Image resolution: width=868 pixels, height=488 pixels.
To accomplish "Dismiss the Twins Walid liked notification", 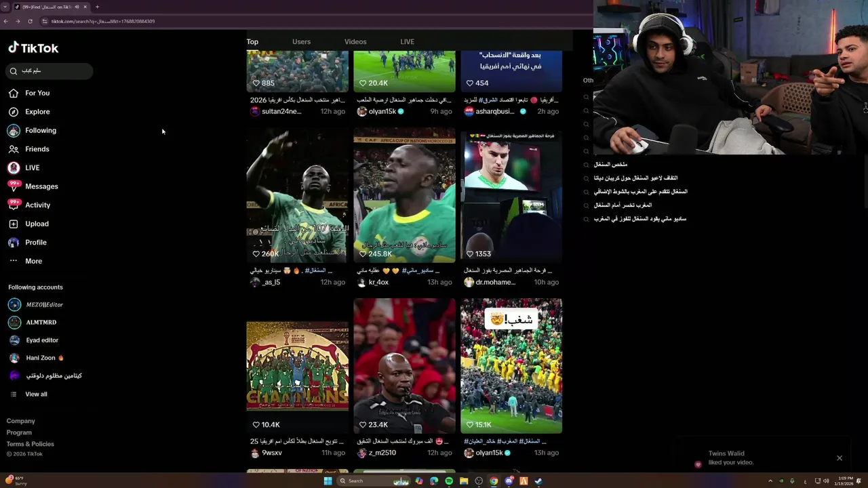I will [840, 458].
